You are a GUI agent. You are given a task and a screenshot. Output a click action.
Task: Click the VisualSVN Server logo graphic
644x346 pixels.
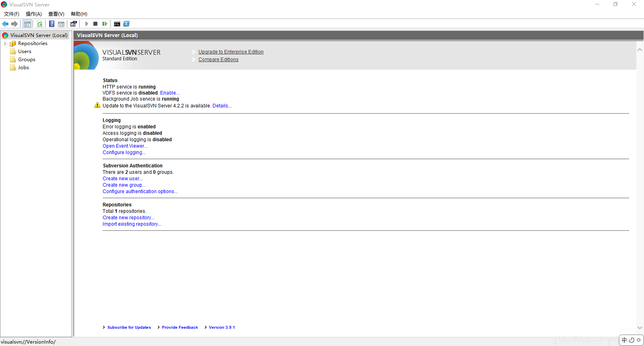86,56
